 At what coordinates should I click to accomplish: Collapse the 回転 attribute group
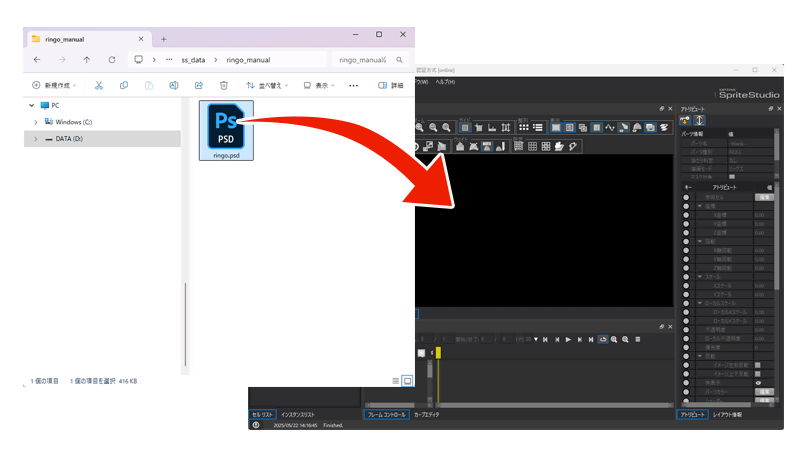point(700,241)
